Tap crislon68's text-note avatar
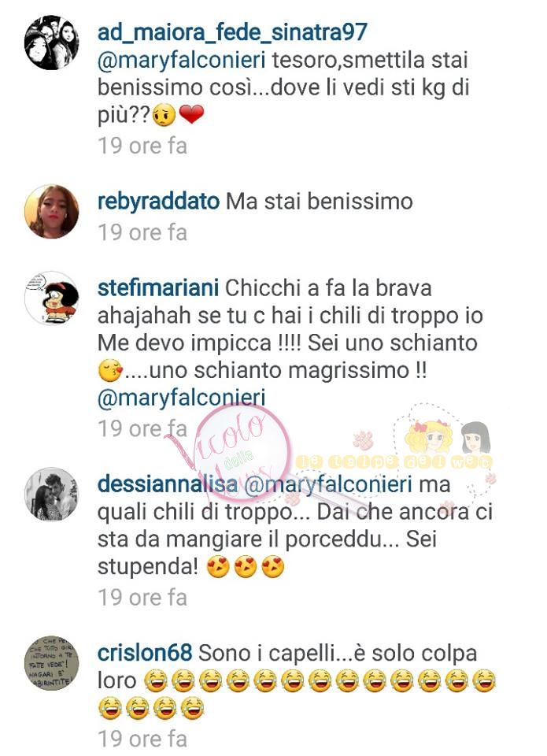The height and width of the screenshot is (756, 547). pos(52,663)
